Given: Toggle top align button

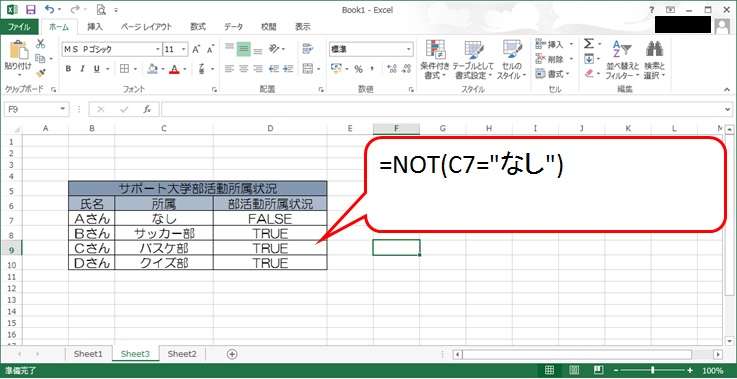Looking at the screenshot, I should tap(229, 48).
